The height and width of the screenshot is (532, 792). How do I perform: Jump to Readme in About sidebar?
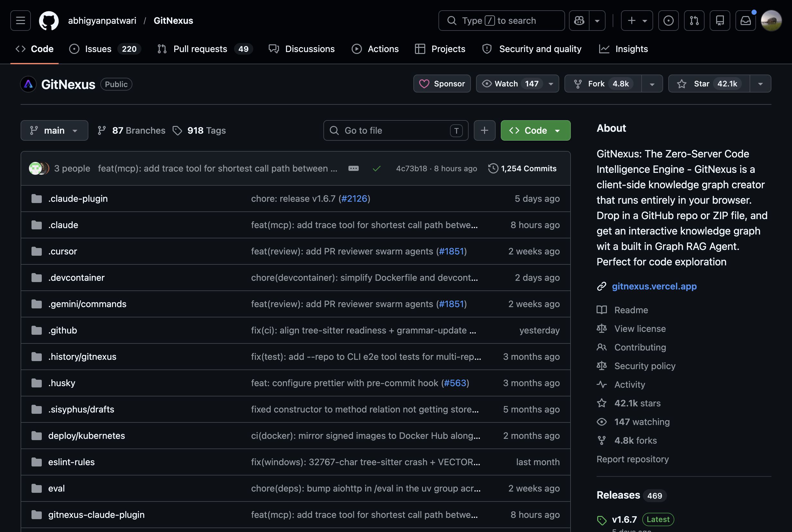click(x=623, y=310)
